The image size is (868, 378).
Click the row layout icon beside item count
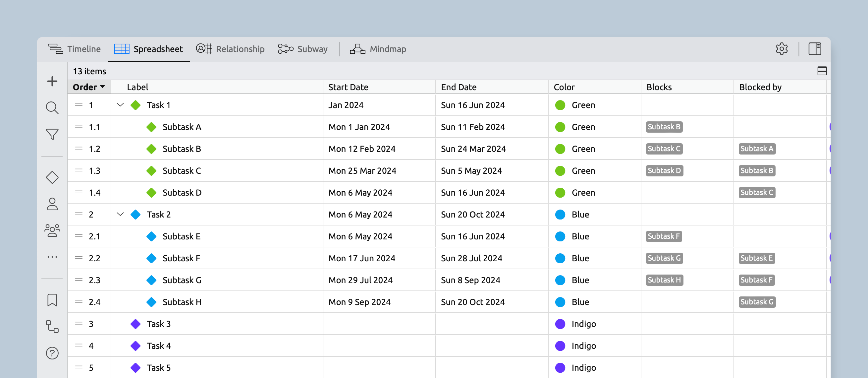(x=822, y=71)
